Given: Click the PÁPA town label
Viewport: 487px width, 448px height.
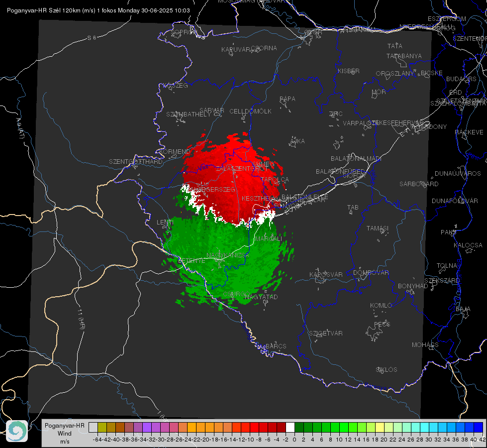Looking at the screenshot, I should click(x=288, y=99).
